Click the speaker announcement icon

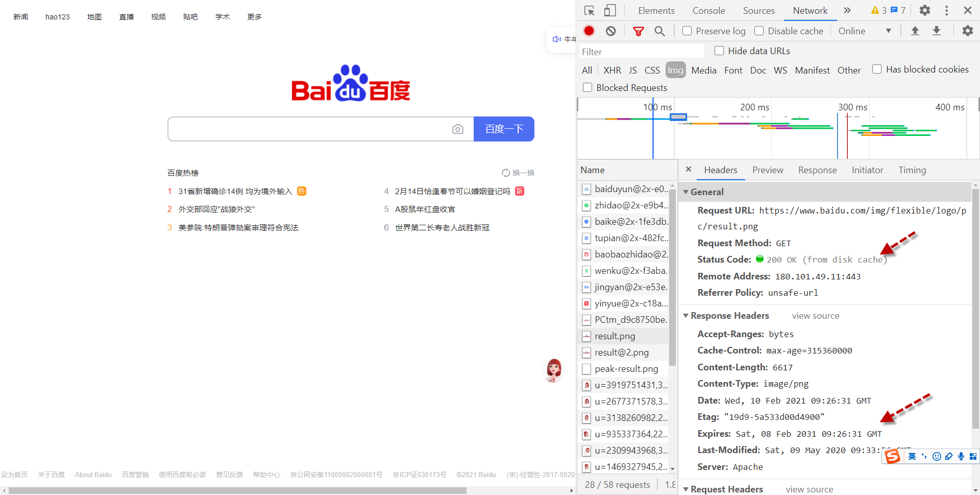tap(557, 39)
